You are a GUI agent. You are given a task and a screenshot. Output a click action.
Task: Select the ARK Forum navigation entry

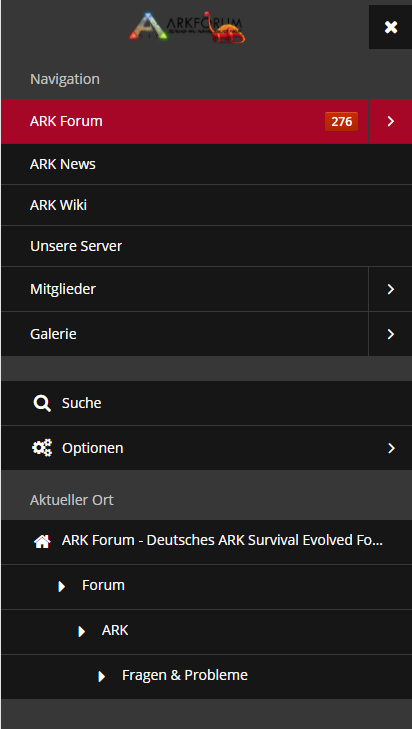coord(185,121)
